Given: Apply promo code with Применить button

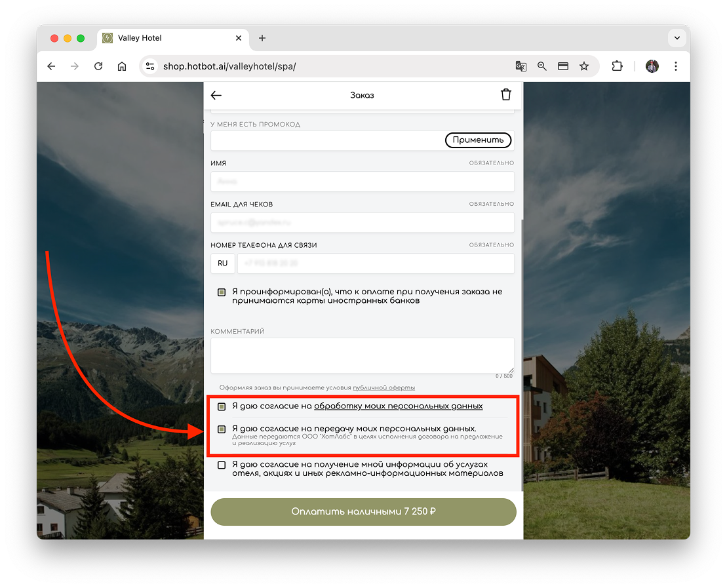Looking at the screenshot, I should pos(478,140).
